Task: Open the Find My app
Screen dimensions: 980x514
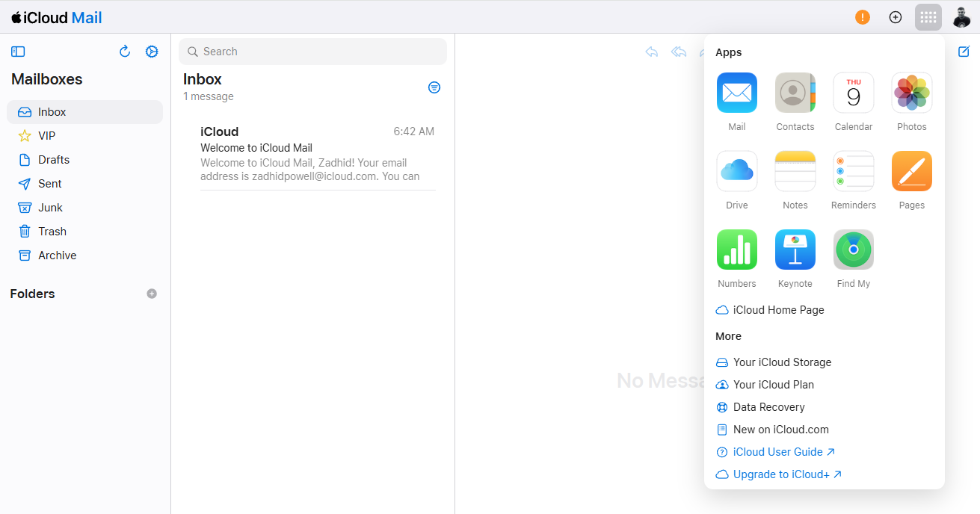Action: coord(853,250)
